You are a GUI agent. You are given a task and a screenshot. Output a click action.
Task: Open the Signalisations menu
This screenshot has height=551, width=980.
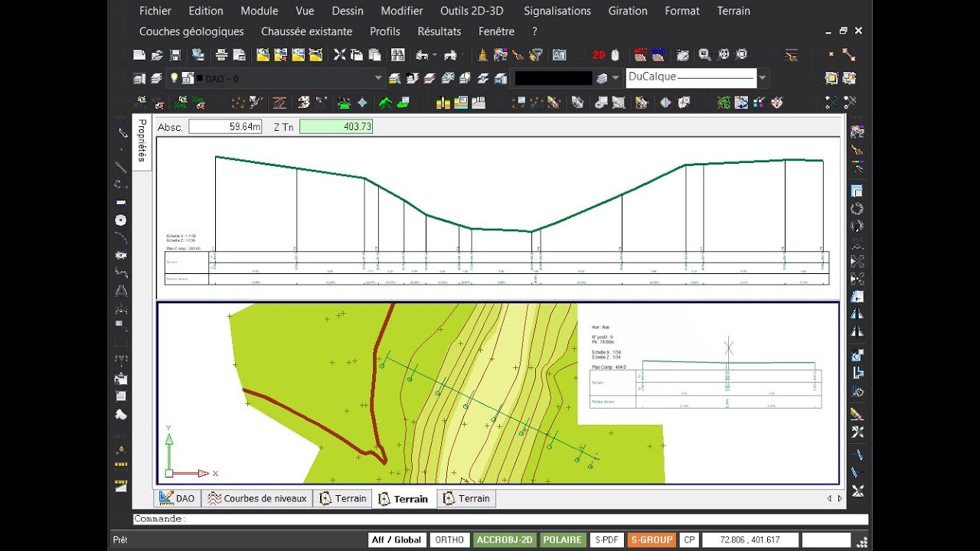pyautogui.click(x=557, y=11)
